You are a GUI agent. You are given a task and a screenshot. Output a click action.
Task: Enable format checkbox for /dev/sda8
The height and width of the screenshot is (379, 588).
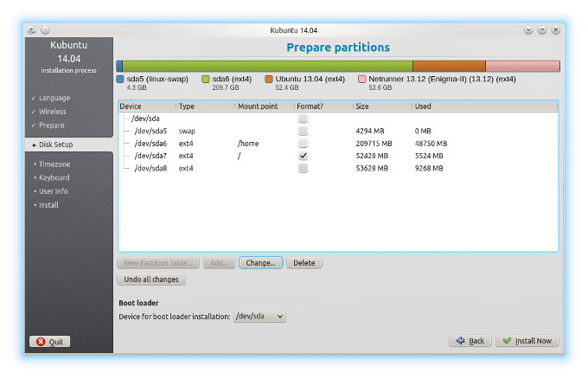tap(303, 168)
